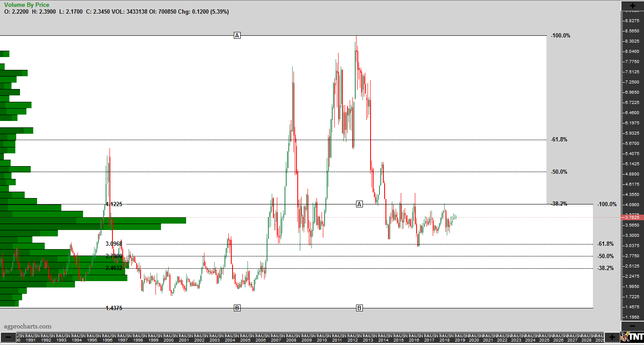Click the 3.0968 retracement price label
The width and height of the screenshot is (644, 345).
[x=114, y=244]
